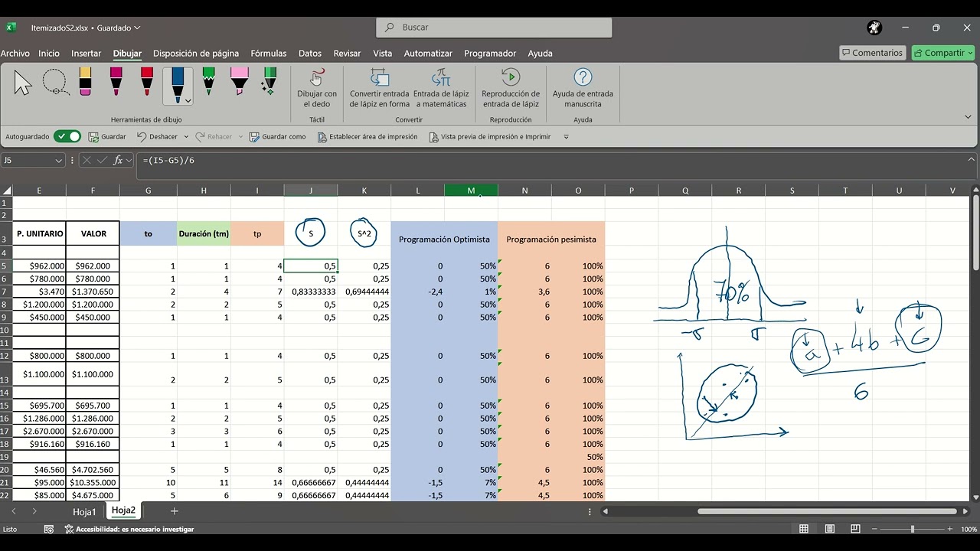The width and height of the screenshot is (980, 551).
Task: Switch to the Fórmulas tab
Action: [x=269, y=54]
